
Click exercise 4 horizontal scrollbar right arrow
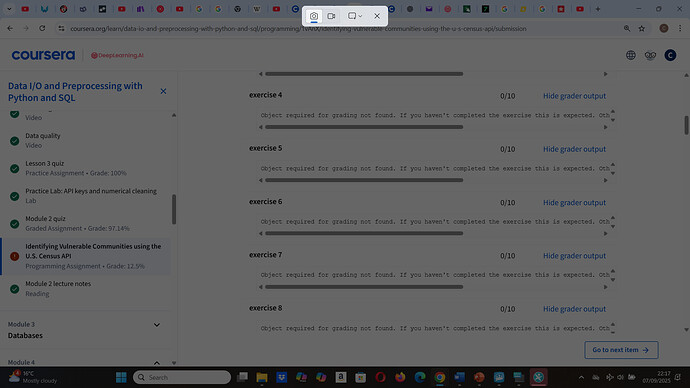[606, 127]
